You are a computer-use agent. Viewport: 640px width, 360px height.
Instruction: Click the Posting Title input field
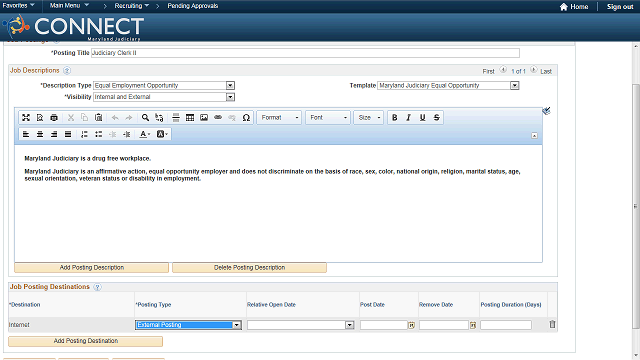tap(305, 53)
